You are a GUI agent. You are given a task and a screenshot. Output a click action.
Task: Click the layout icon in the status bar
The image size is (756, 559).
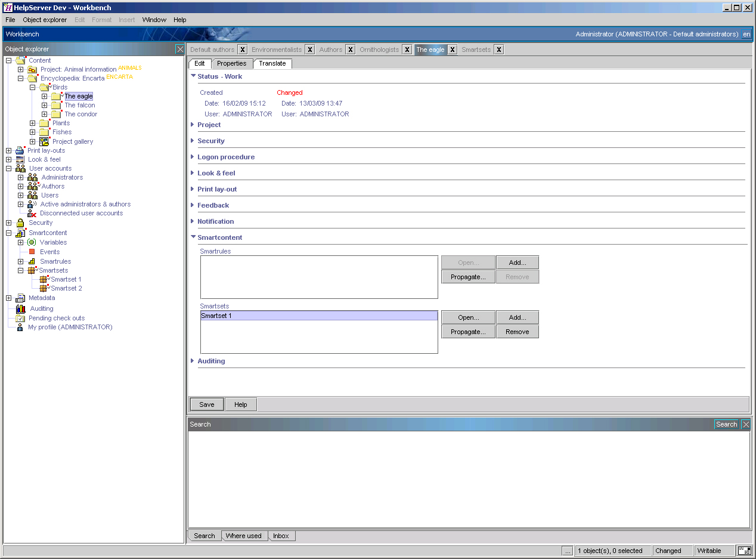(743, 551)
